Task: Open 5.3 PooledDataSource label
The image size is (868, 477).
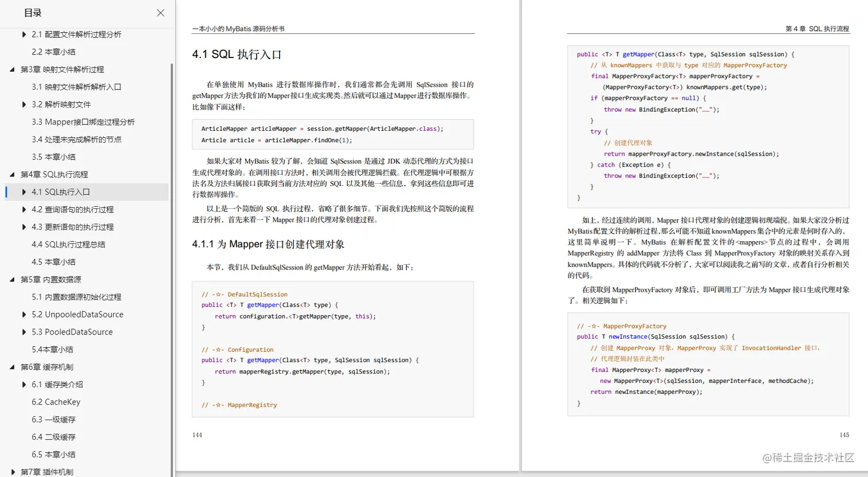Action: 72,332
